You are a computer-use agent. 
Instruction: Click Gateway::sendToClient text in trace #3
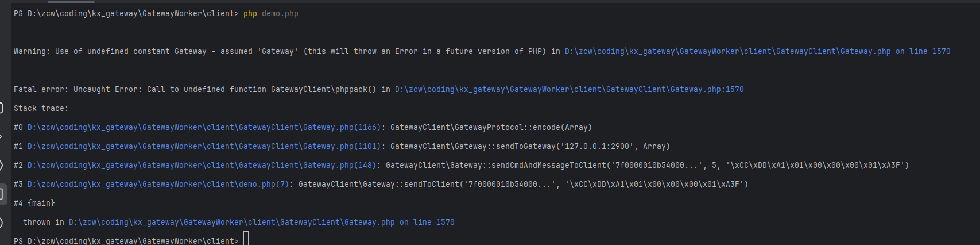[379, 185]
